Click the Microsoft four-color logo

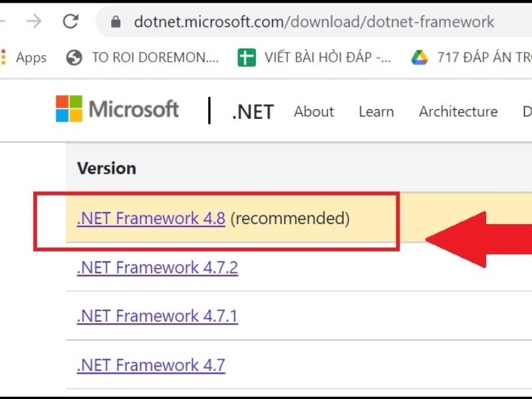pyautogui.click(x=68, y=109)
